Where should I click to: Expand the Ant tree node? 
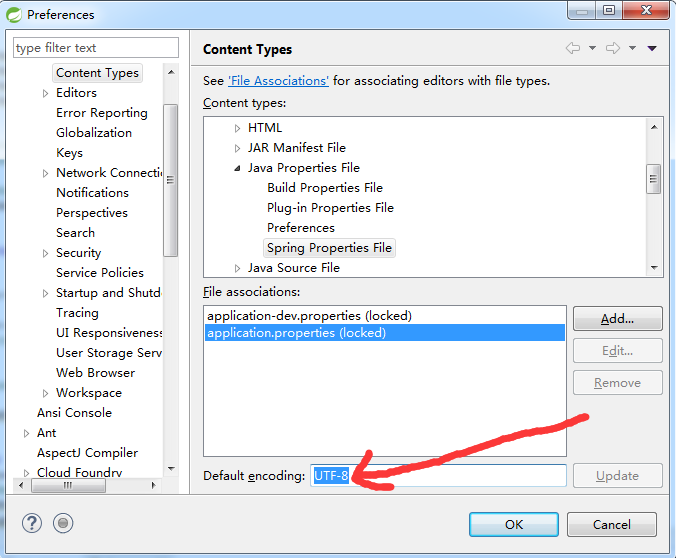pyautogui.click(x=26, y=433)
